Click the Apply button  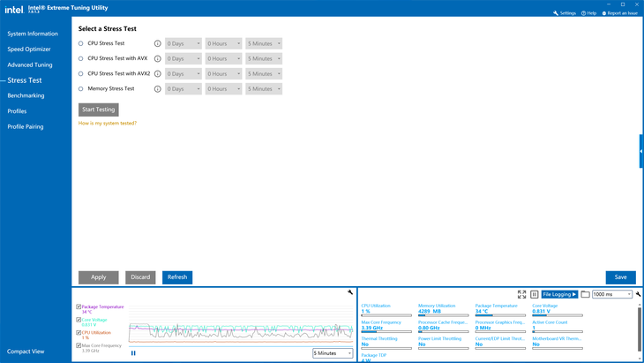99,277
